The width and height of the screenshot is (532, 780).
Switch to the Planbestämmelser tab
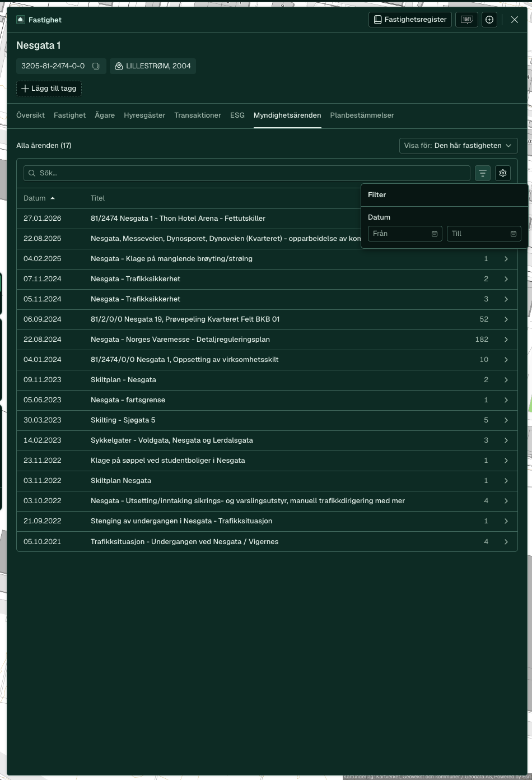362,115
